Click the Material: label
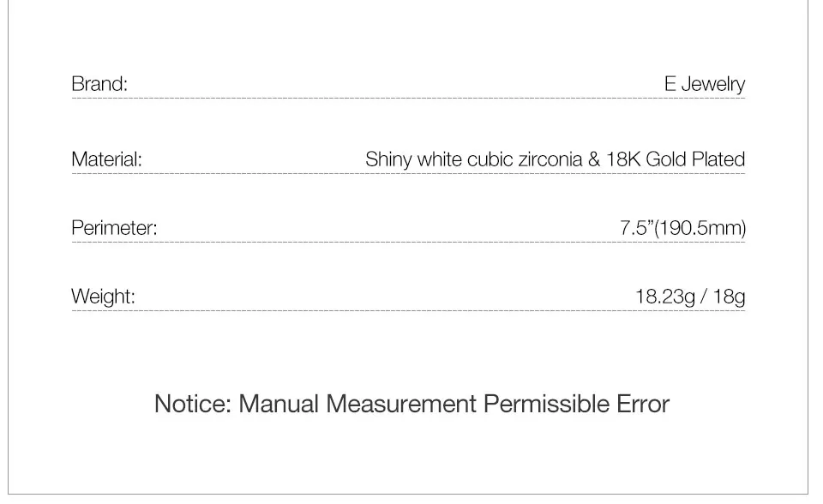Image resolution: width=823 pixels, height=504 pixels. (x=106, y=159)
